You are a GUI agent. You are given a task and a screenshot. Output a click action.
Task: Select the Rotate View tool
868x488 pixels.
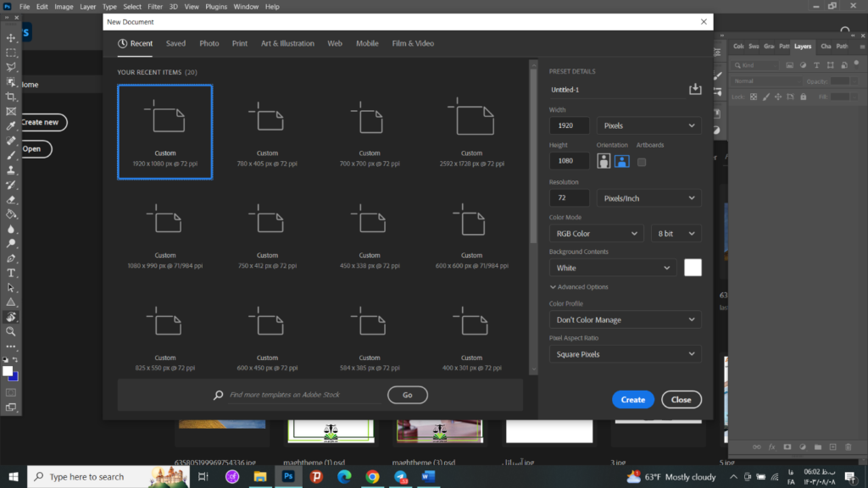[11, 317]
